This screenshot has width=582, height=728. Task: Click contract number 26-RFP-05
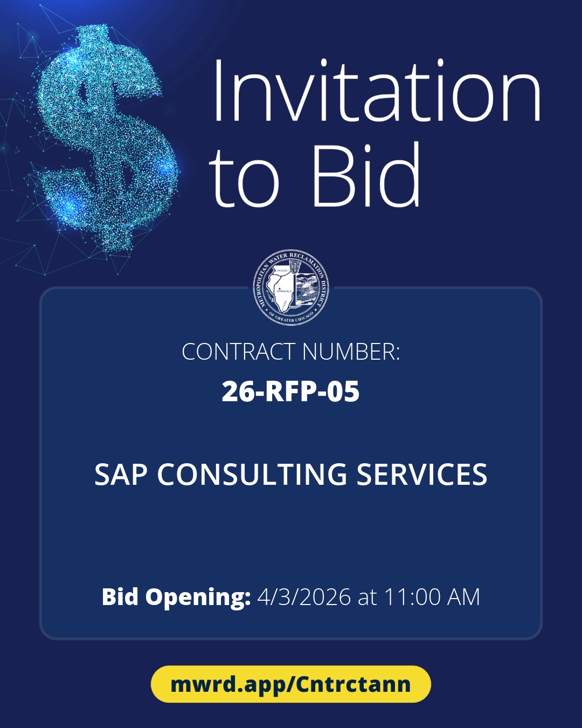pyautogui.click(x=290, y=391)
